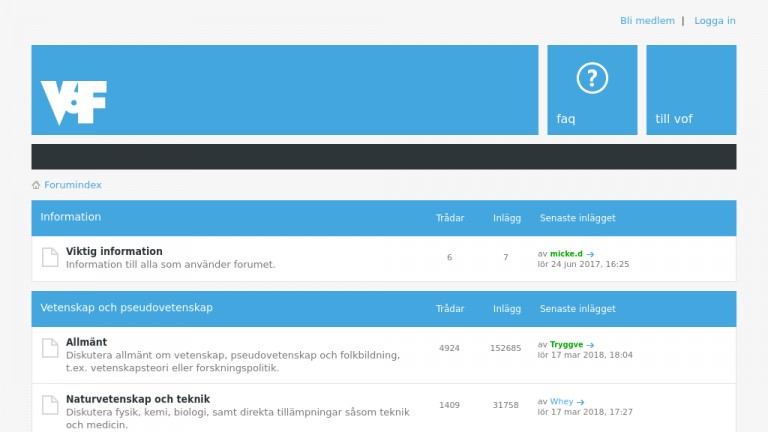The height and width of the screenshot is (432, 768).
Task: Open the 'Naturvetenskap och teknik' forum
Action: click(x=138, y=399)
